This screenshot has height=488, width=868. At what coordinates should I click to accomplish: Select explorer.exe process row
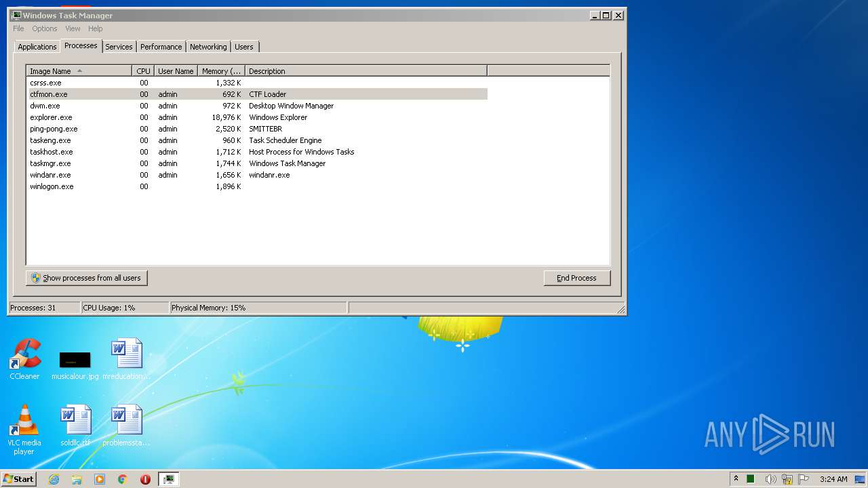pos(257,117)
